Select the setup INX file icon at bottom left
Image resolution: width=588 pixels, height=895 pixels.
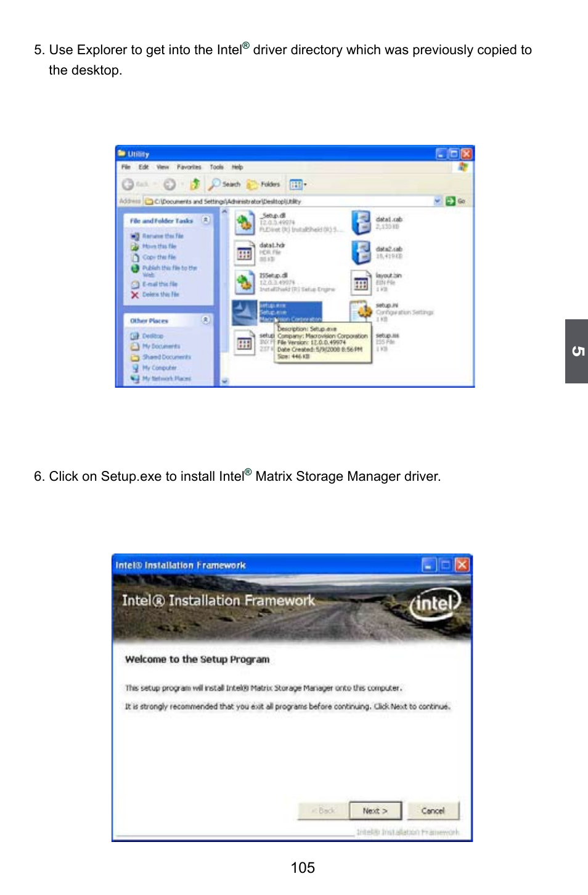245,343
